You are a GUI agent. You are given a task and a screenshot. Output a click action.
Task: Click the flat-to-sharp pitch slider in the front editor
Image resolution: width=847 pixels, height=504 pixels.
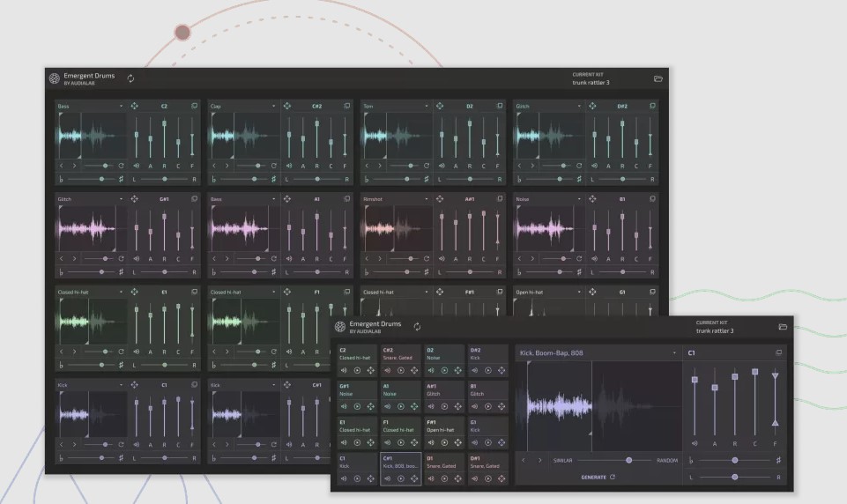click(x=735, y=460)
